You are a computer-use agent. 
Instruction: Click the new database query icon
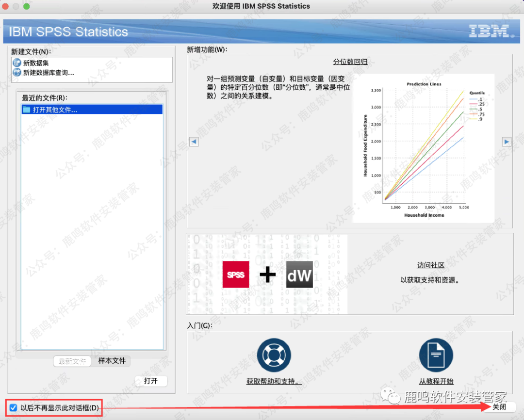tap(17, 73)
